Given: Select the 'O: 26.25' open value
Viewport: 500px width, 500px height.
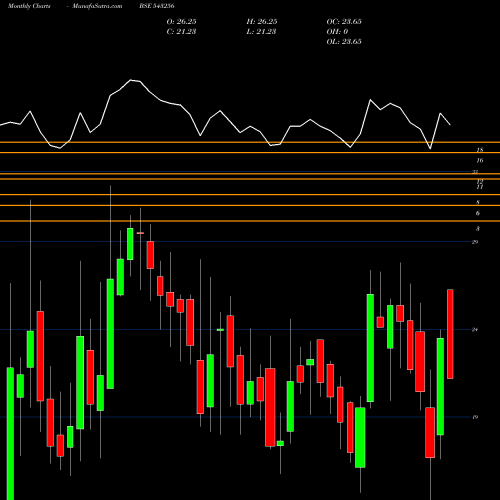Looking at the screenshot, I should (x=181, y=21).
